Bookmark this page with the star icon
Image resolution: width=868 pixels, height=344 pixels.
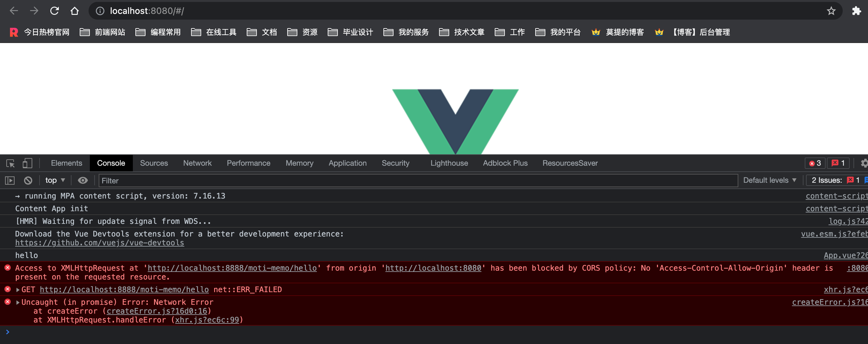(831, 11)
